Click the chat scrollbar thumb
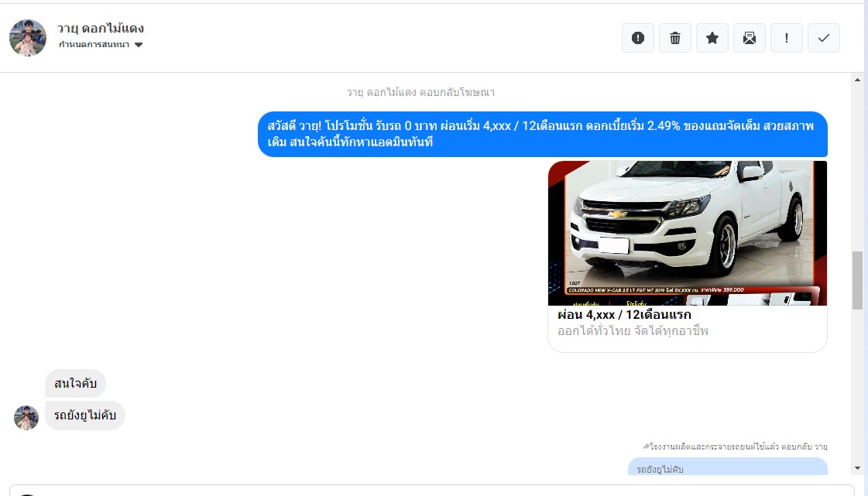This screenshot has width=868, height=496. click(x=857, y=280)
